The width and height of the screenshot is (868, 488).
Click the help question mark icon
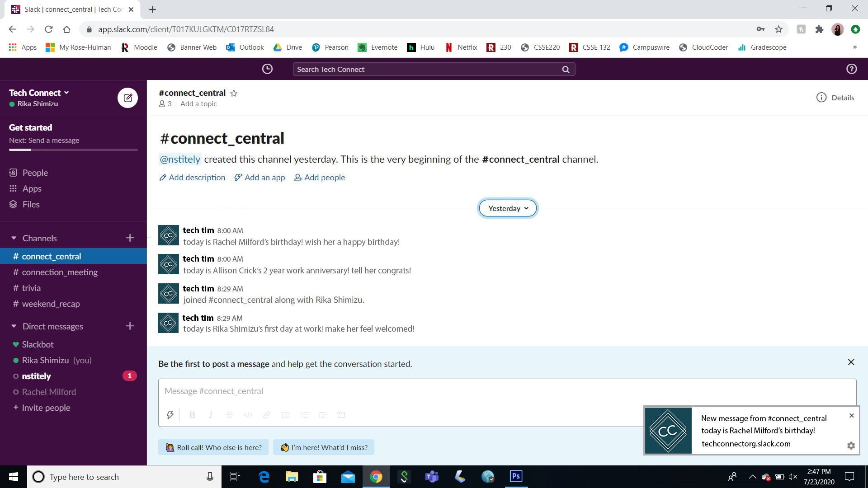[851, 69]
